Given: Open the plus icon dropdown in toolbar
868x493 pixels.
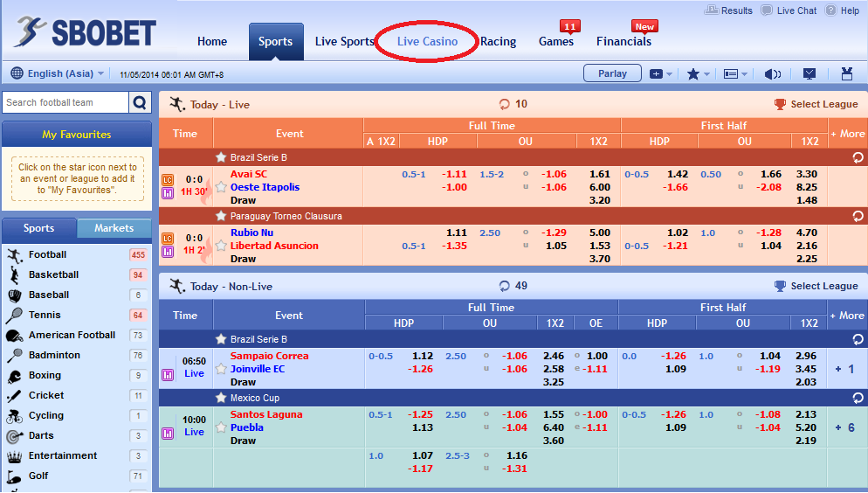Looking at the screenshot, I should [x=661, y=73].
